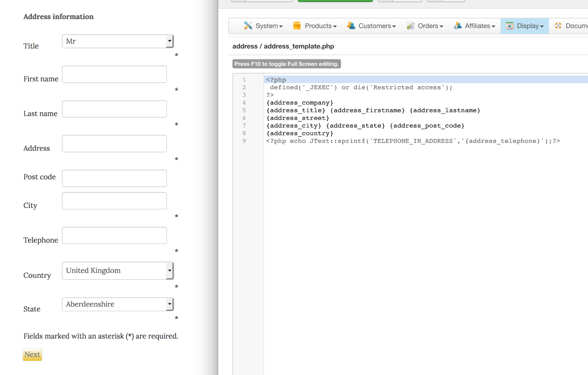This screenshot has width=588, height=375.
Task: Click the City input field
Action: coord(114,201)
